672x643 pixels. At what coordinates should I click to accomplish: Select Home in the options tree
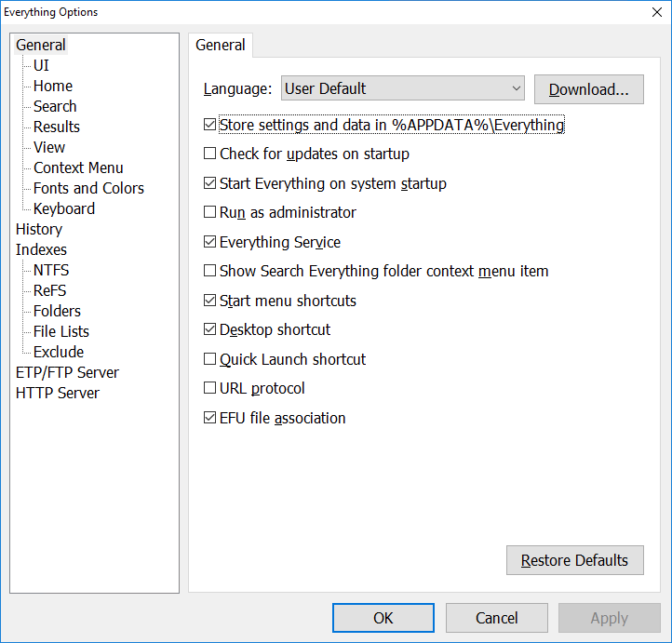(x=53, y=87)
